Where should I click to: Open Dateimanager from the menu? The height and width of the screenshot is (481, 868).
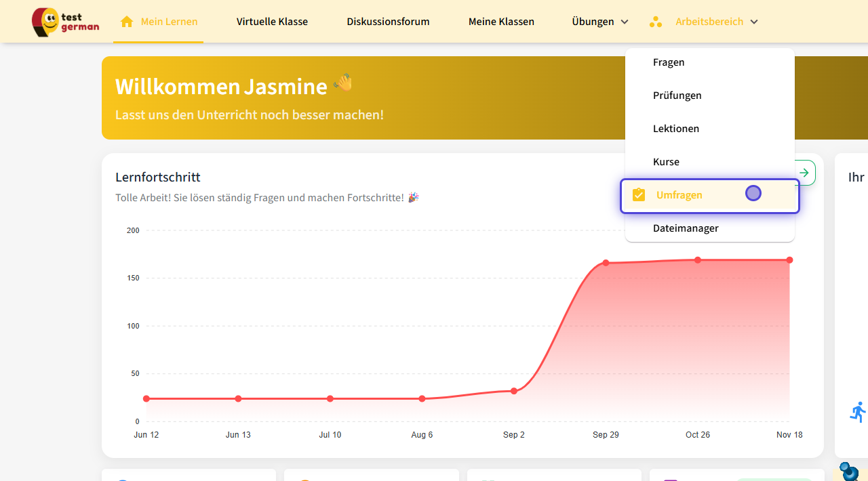click(686, 228)
